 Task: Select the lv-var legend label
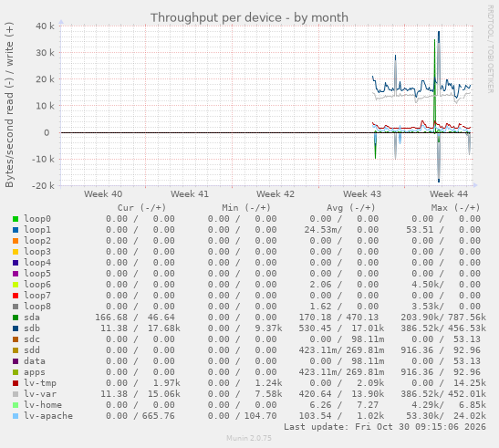tap(40, 394)
